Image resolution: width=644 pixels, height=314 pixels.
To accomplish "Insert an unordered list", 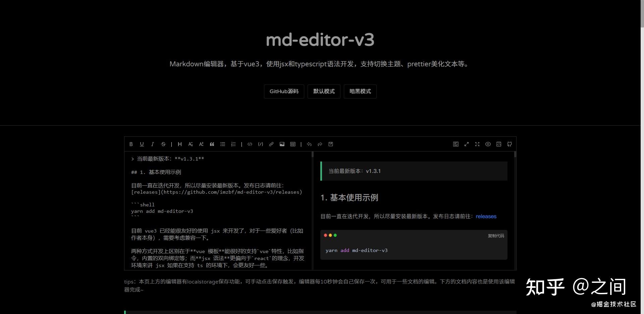I will [222, 144].
